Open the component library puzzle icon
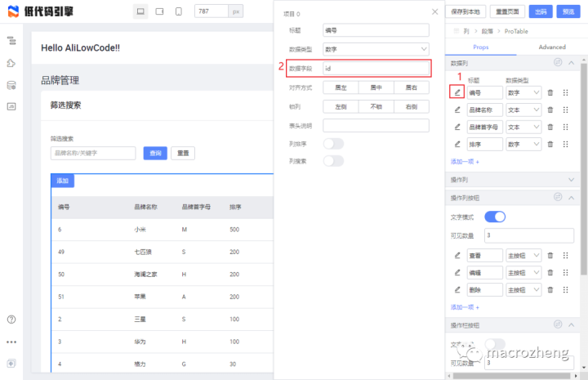Viewport: 588px width, 380px height. [x=11, y=63]
